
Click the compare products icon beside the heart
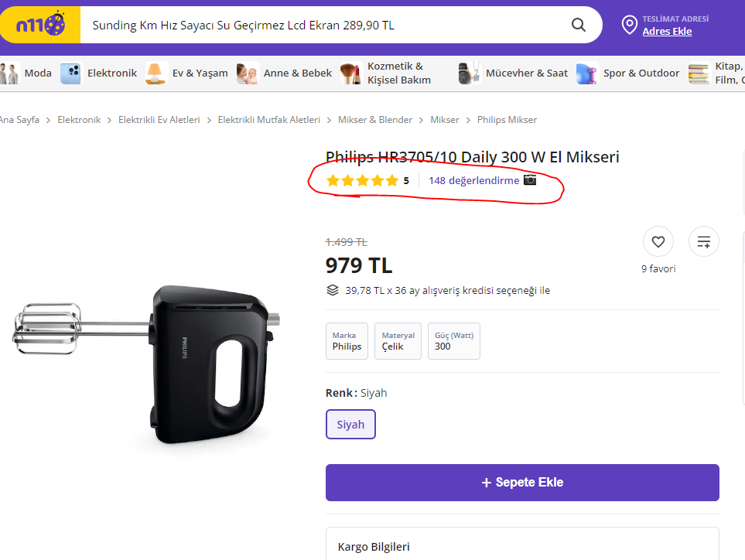(703, 241)
